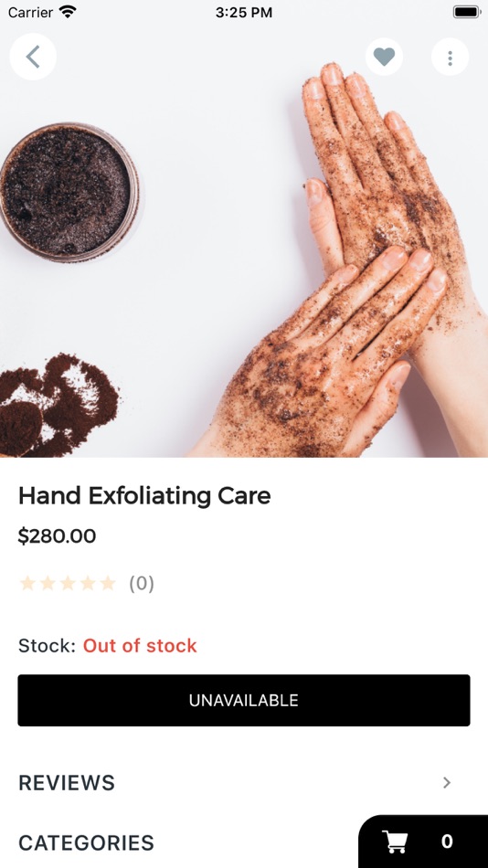Image resolution: width=488 pixels, height=868 pixels.
Task: Toggle the heart favorite icon
Action: (384, 57)
